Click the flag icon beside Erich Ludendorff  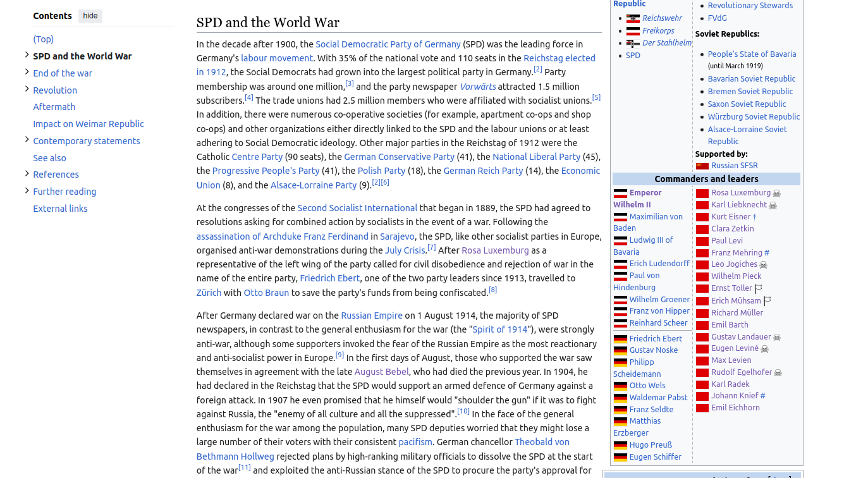(x=620, y=264)
